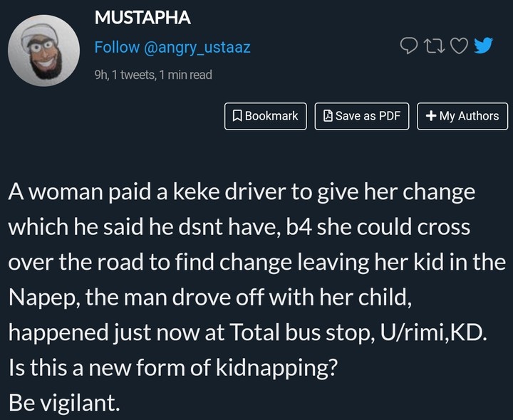Click the PDF file icon

328,116
